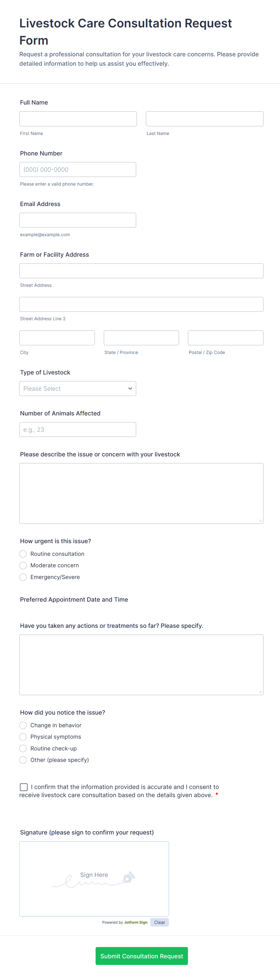Click the dropdown chevron on Please Select
Screen dimensions: 280x980
pyautogui.click(x=130, y=388)
